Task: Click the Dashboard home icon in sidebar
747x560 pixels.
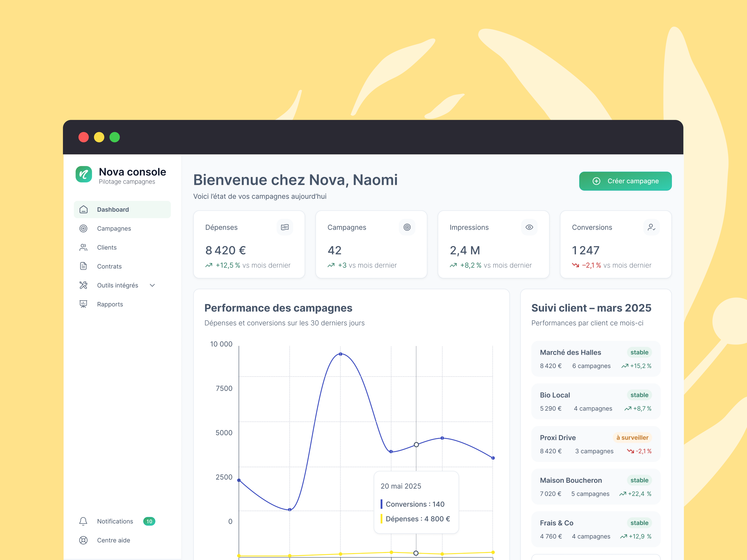Action: click(83, 210)
